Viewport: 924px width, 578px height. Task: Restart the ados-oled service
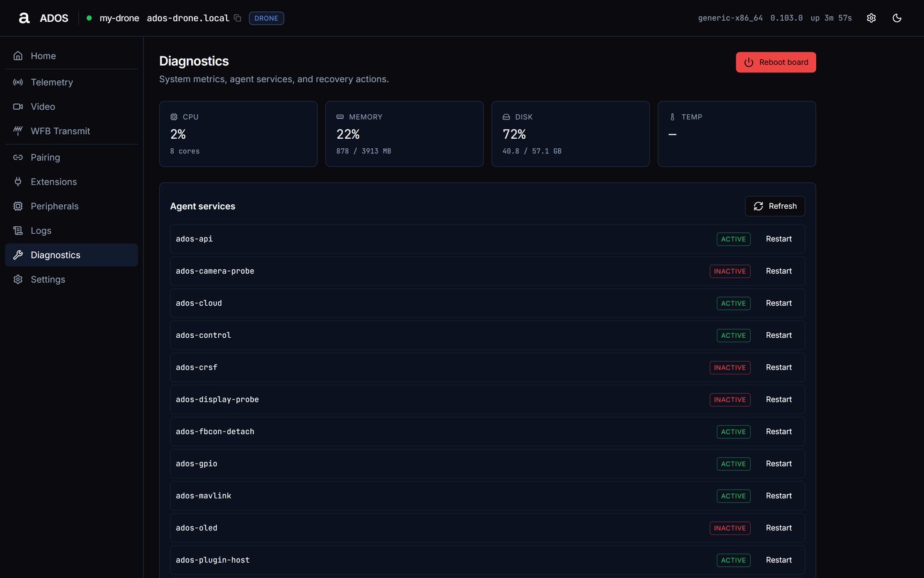pyautogui.click(x=779, y=528)
